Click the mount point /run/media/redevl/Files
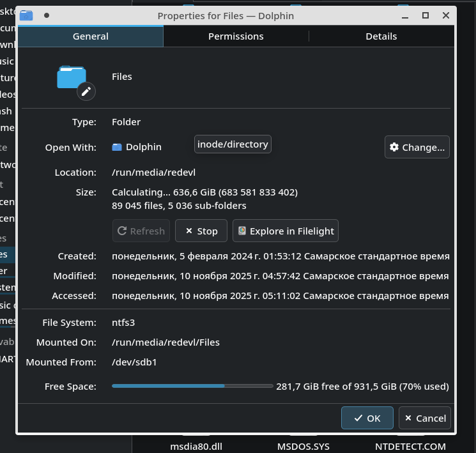 click(x=165, y=342)
